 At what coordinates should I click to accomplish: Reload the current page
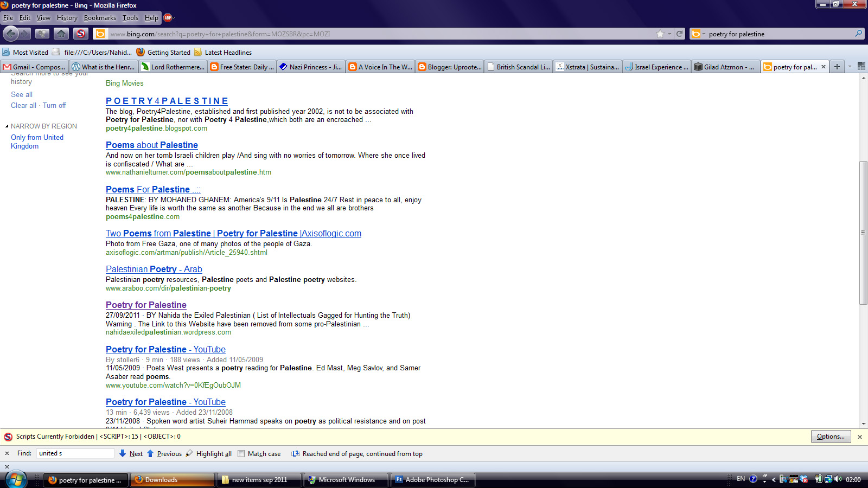[x=679, y=34]
